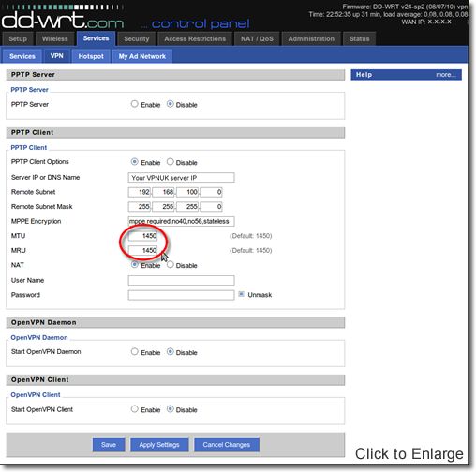Open the Administration tab

pyautogui.click(x=311, y=38)
